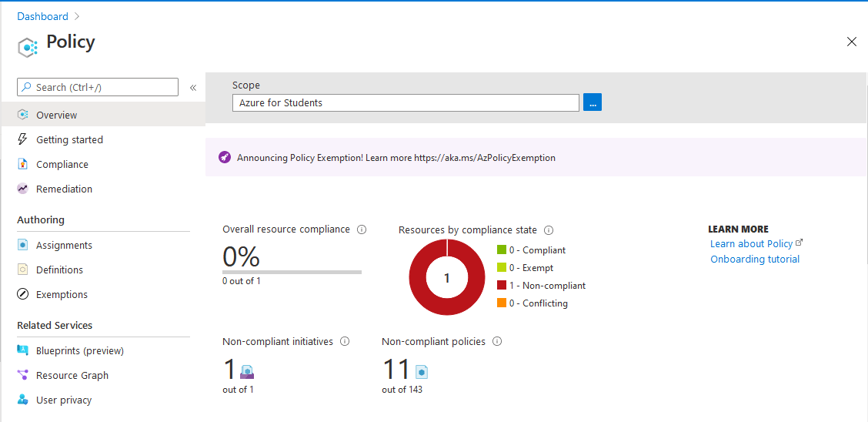Click the initiative icon next to 1
Screen dimensions: 868x422
pos(247,372)
